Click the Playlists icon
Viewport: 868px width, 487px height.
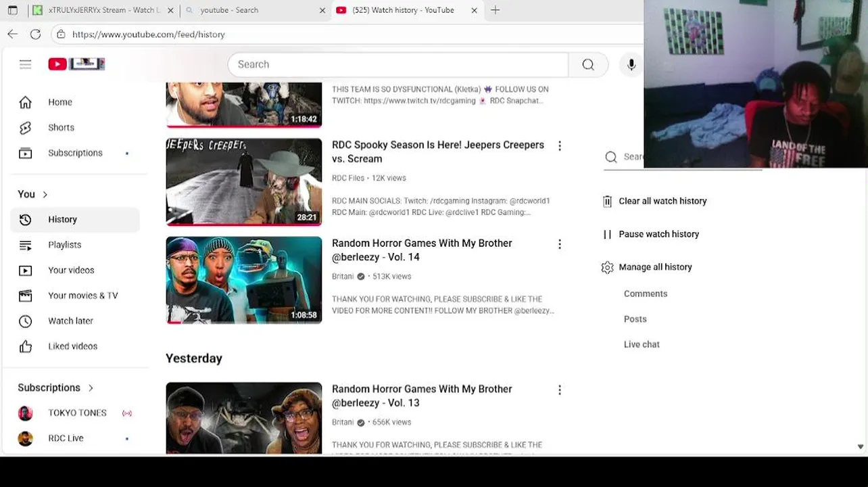25,245
